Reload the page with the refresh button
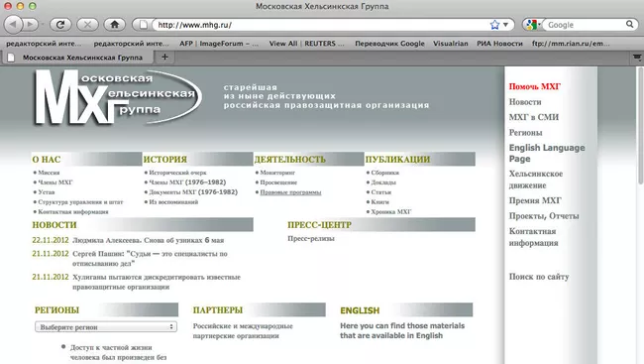The width and height of the screenshot is (644, 364). click(60, 25)
